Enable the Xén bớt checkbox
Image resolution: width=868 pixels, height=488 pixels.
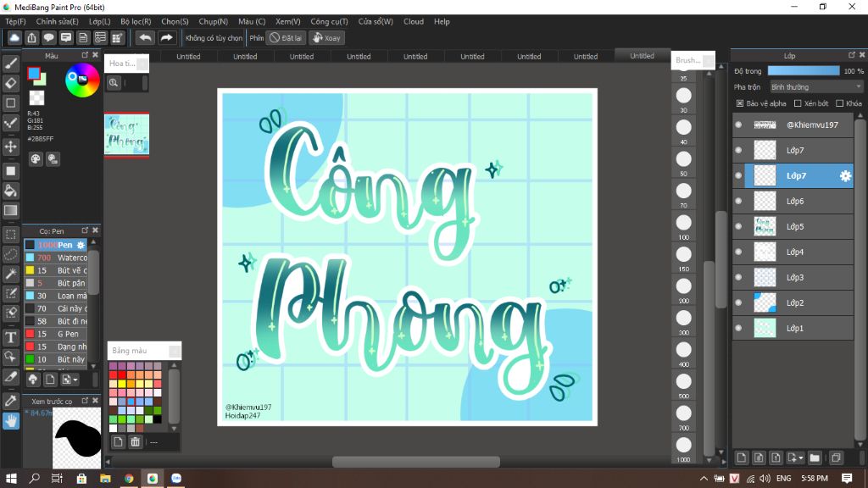tap(798, 103)
